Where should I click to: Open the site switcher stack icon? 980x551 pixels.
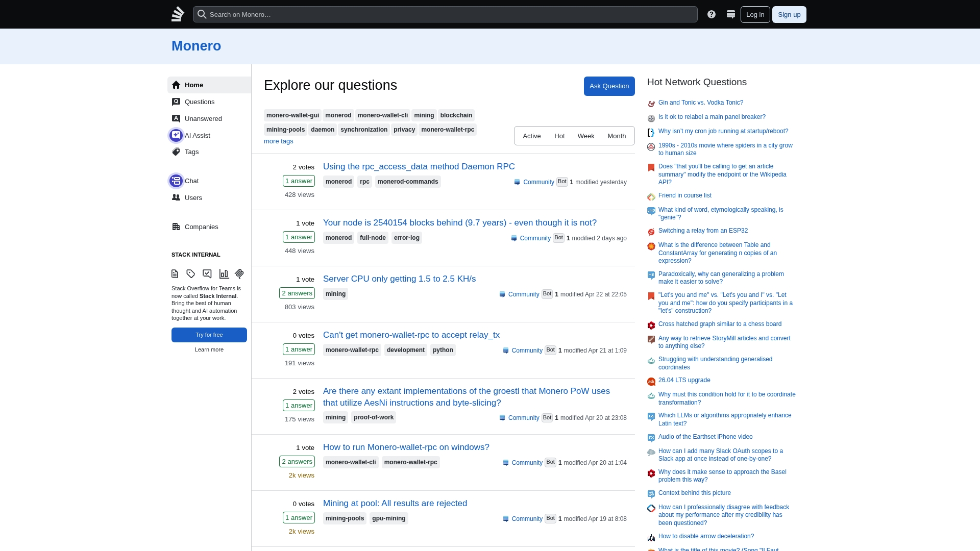click(x=731, y=14)
